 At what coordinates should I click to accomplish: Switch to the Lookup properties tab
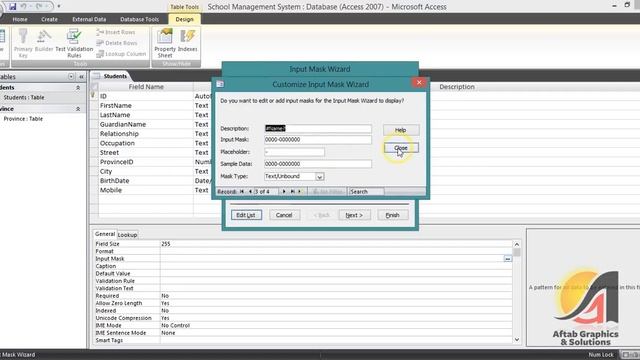[x=127, y=235]
